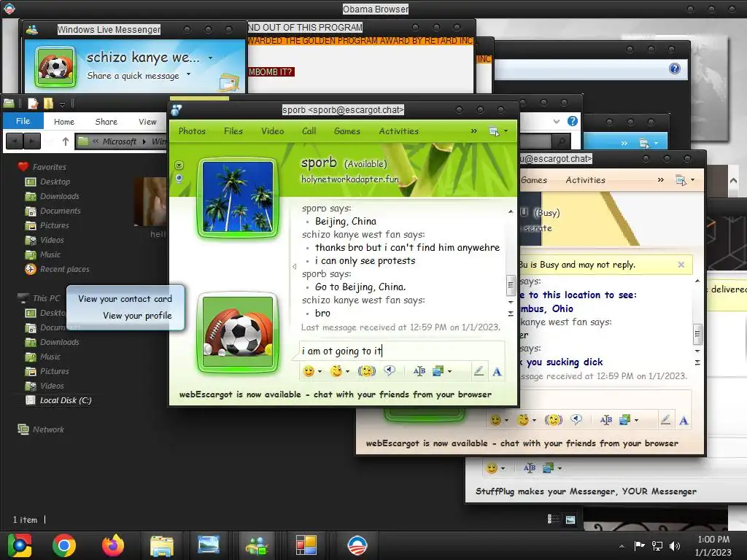Click Share tab in File Explorer
Screen dimensions: 747x560
coord(107,122)
